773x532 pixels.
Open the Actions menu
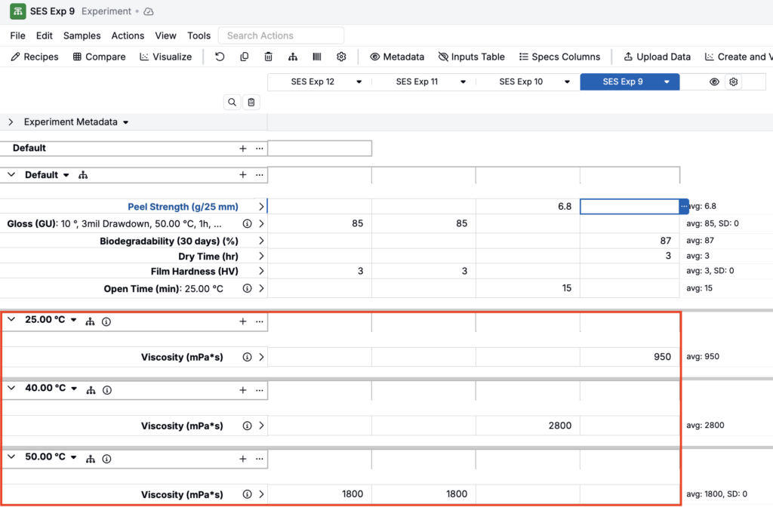128,35
